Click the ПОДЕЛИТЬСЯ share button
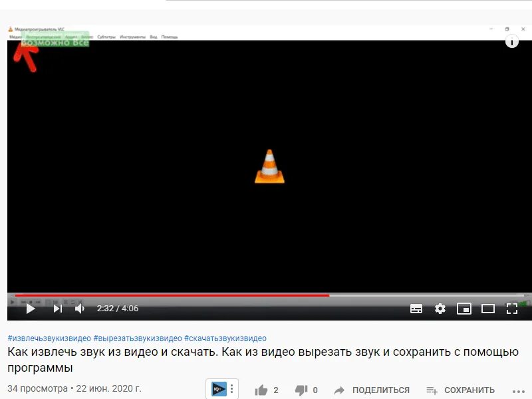Viewport: 532px width, 399px height. [372, 390]
